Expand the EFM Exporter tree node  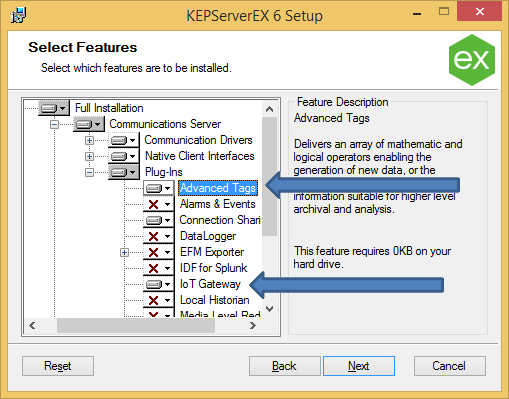pos(124,252)
